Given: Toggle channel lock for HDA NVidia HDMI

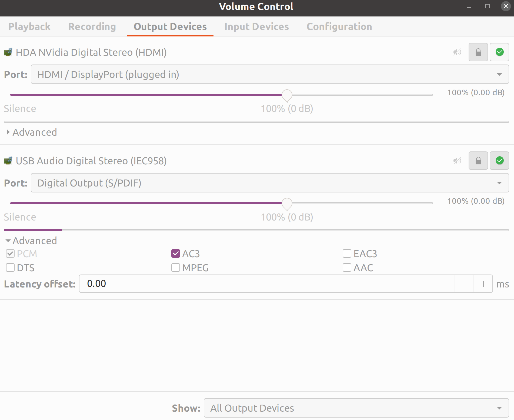Looking at the screenshot, I should [x=478, y=52].
